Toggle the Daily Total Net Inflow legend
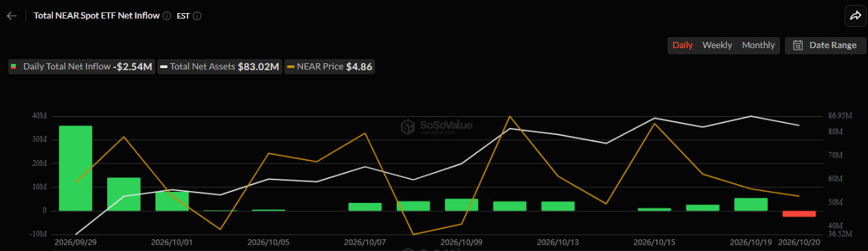Image resolution: width=868 pixels, height=251 pixels. point(81,67)
